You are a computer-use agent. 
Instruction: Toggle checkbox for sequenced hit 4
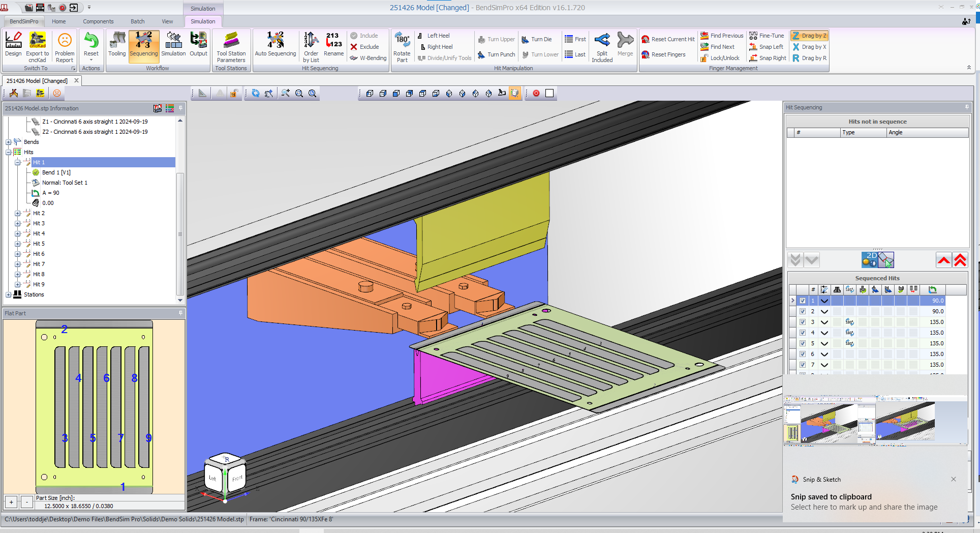pyautogui.click(x=803, y=333)
